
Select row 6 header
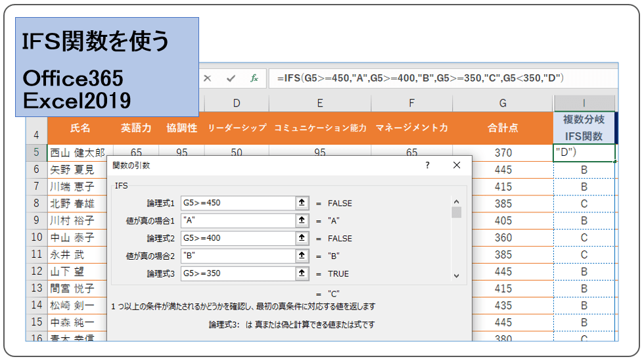(x=37, y=170)
